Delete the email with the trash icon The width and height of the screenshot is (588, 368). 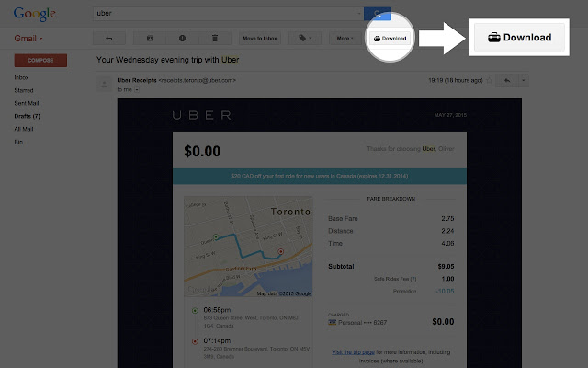215,38
